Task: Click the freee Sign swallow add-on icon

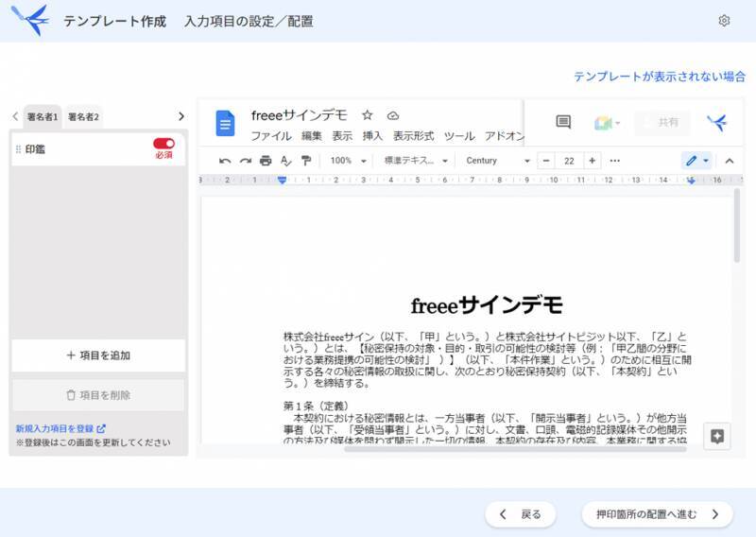Action: 716,122
